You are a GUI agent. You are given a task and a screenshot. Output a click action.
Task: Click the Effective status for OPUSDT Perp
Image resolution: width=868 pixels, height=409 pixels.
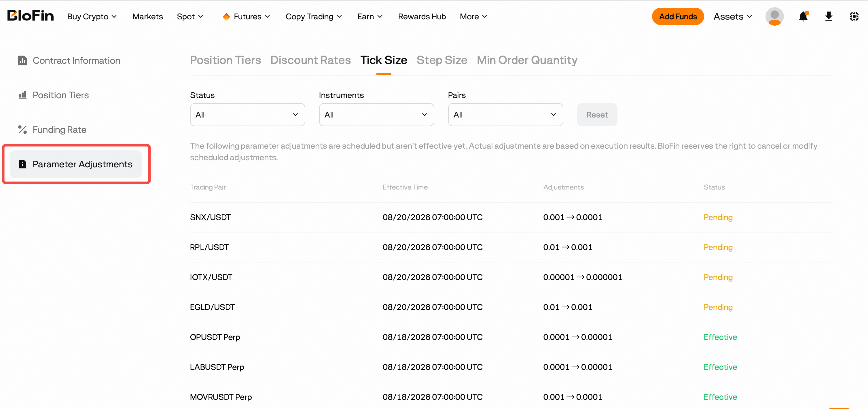[x=720, y=337]
